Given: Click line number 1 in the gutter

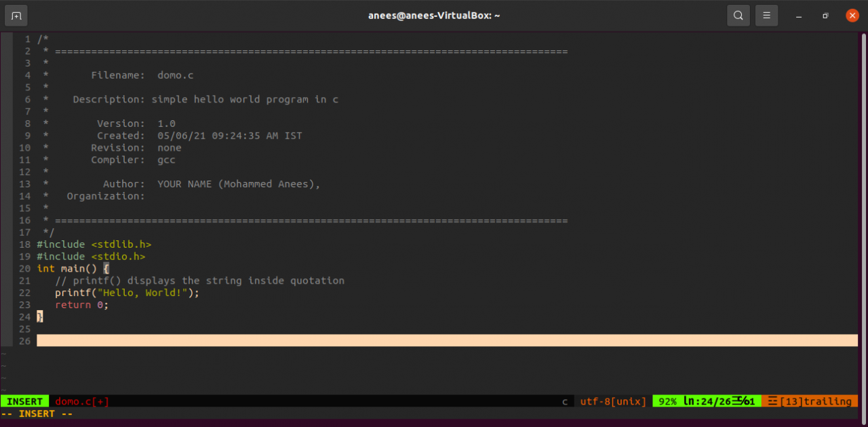Looking at the screenshot, I should pos(27,39).
